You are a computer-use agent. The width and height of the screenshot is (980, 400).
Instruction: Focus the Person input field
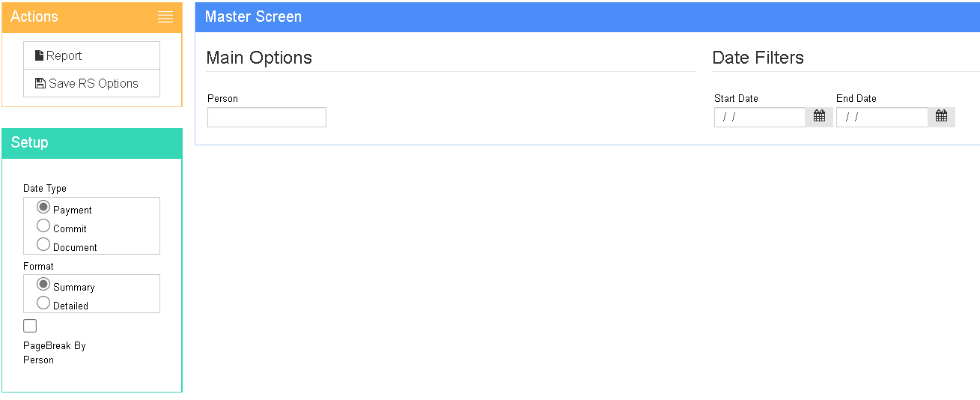click(x=267, y=118)
